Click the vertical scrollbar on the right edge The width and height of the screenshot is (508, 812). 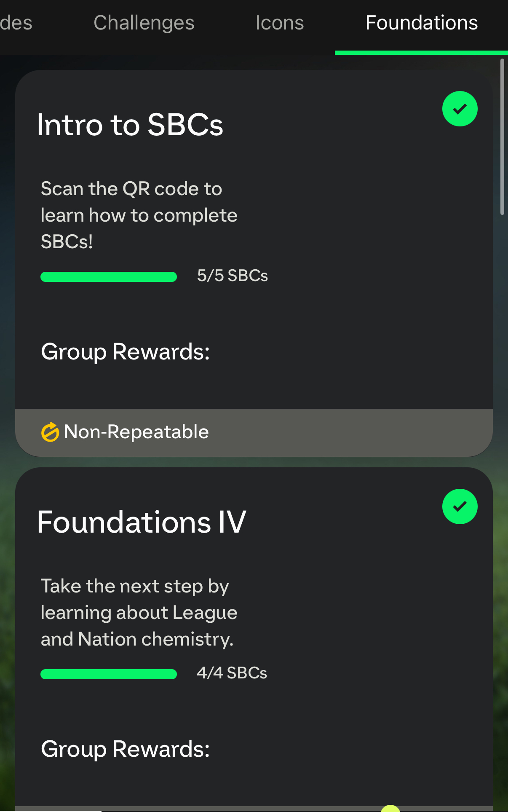tap(502, 137)
